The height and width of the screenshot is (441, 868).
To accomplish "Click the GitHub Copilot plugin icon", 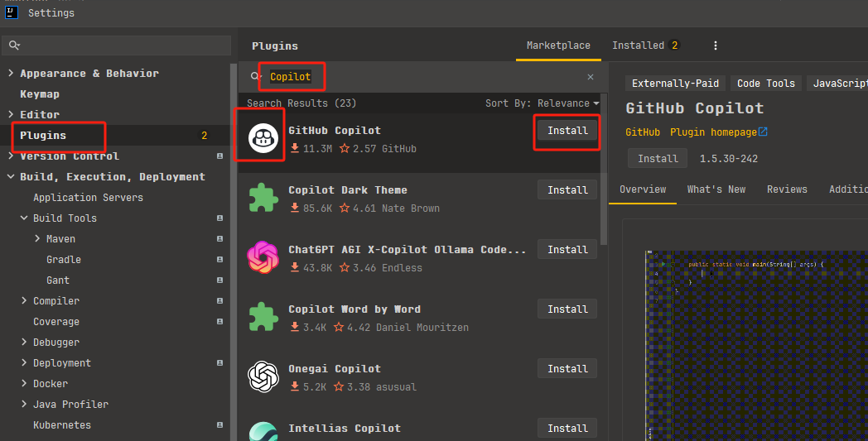I will (x=263, y=138).
